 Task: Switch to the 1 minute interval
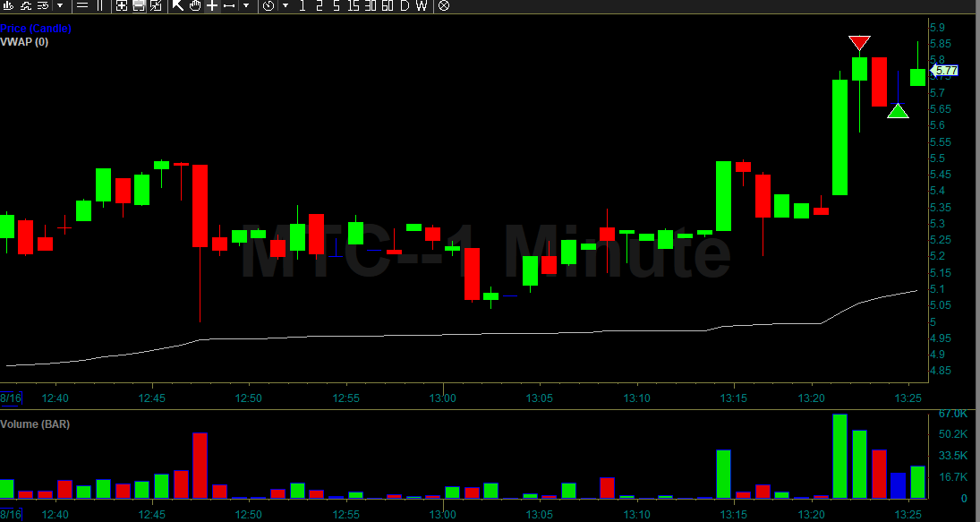pyautogui.click(x=303, y=5)
